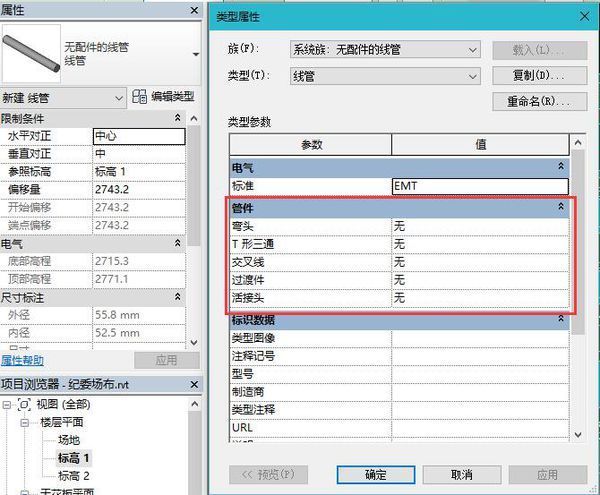Collapse the 电气 group in type parameters
Viewport: 600px width, 495px height.
point(560,167)
